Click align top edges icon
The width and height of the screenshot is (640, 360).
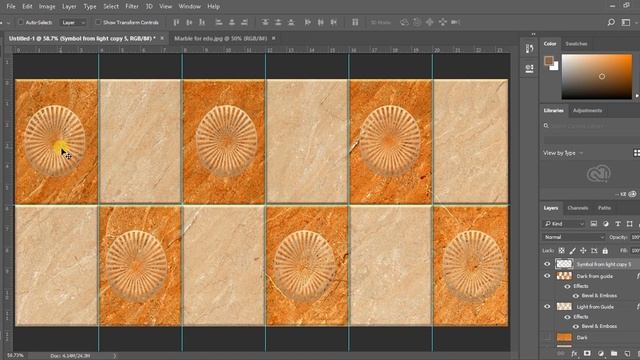tap(176, 22)
